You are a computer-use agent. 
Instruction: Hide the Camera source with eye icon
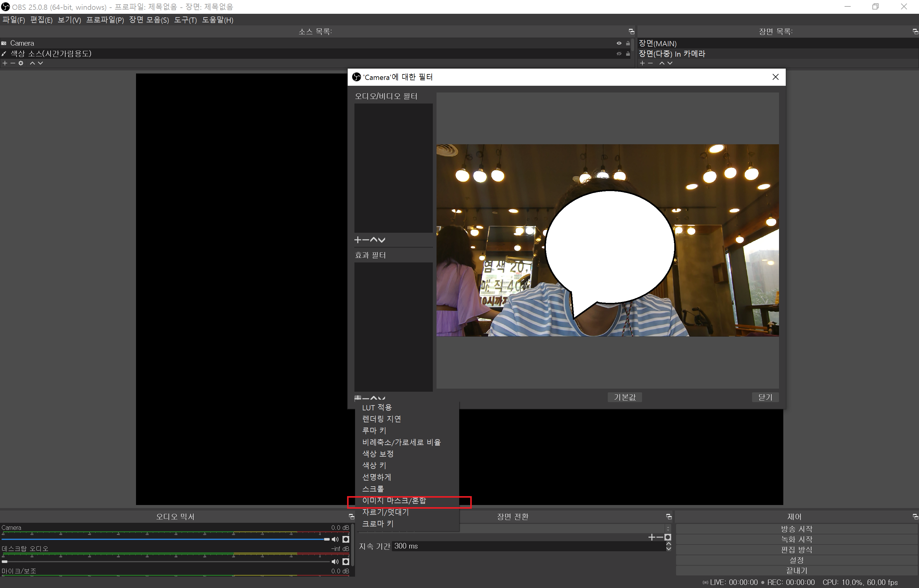tap(619, 43)
